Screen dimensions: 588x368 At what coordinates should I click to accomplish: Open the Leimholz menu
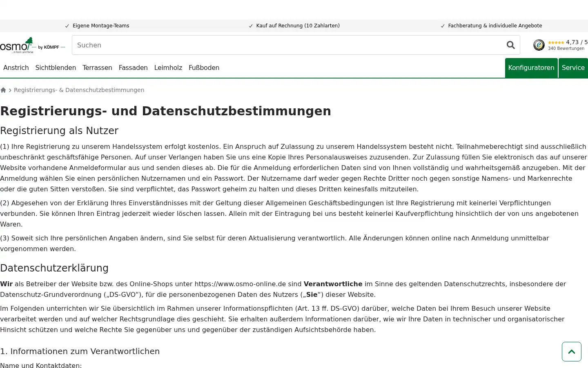(168, 68)
